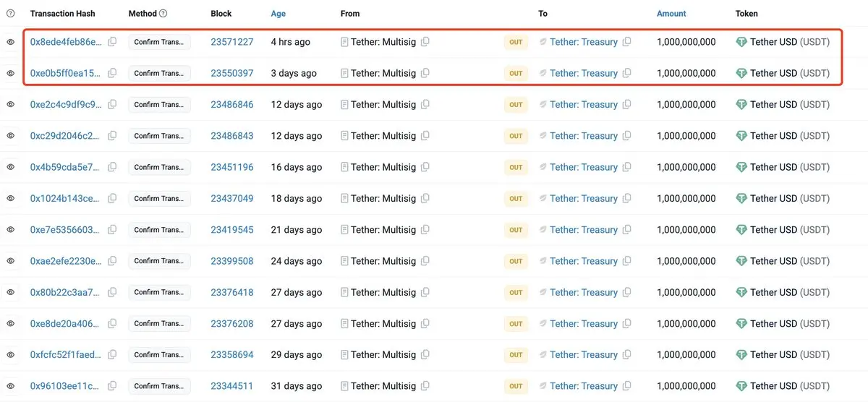
Task: Click Tether token logo in block 23486843 row
Action: [x=741, y=136]
